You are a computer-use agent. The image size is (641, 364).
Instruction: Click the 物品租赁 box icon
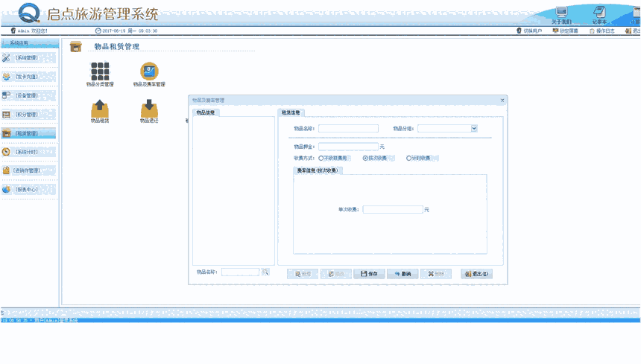pos(100,109)
